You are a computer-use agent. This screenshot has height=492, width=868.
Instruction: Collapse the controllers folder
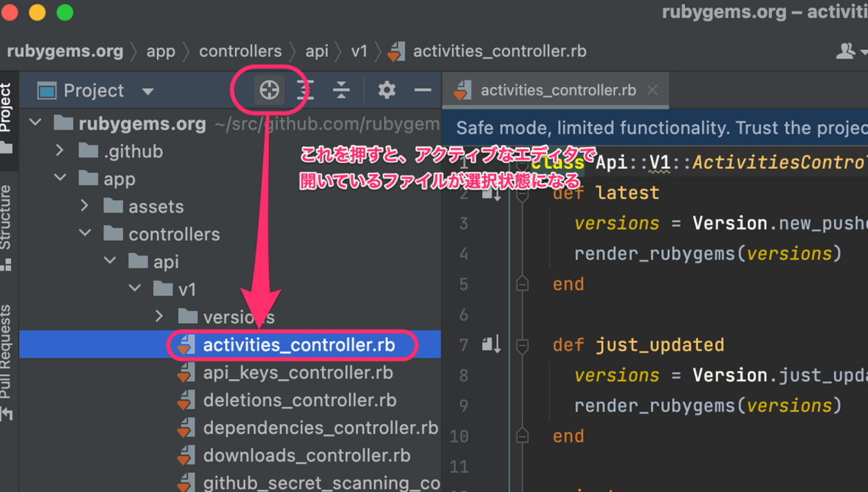[x=85, y=234]
